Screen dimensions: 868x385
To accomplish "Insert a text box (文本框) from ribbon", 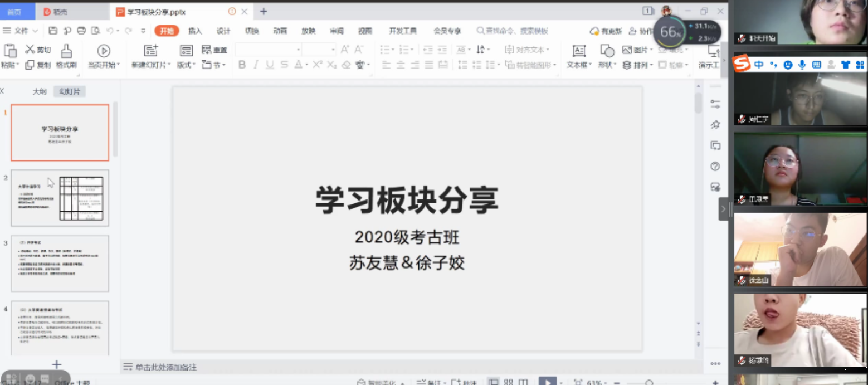I will (x=579, y=51).
